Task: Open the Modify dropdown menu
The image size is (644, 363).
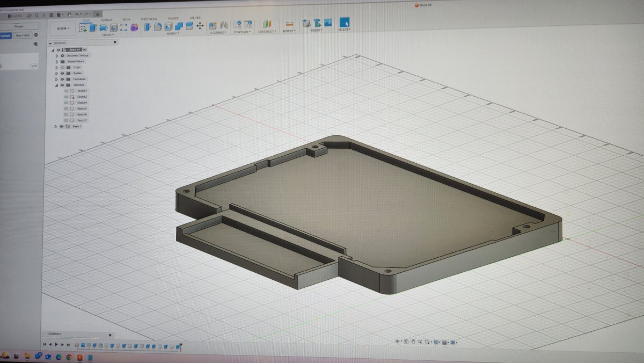Action: [x=173, y=33]
